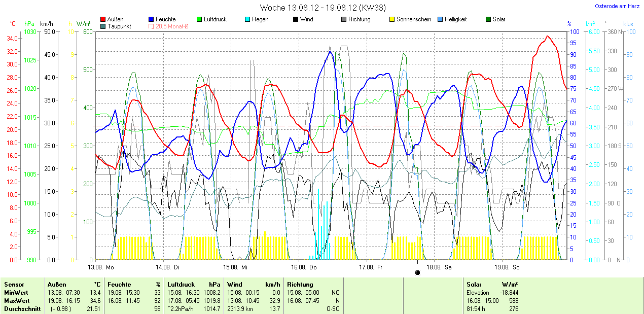Click the Elevation label in the Solar column
The image size is (644, 314).
(x=478, y=293)
